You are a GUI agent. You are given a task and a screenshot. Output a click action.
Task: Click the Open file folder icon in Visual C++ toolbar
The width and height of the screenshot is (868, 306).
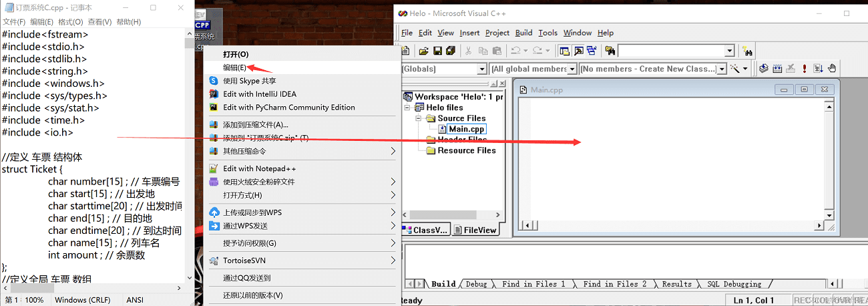click(x=423, y=51)
